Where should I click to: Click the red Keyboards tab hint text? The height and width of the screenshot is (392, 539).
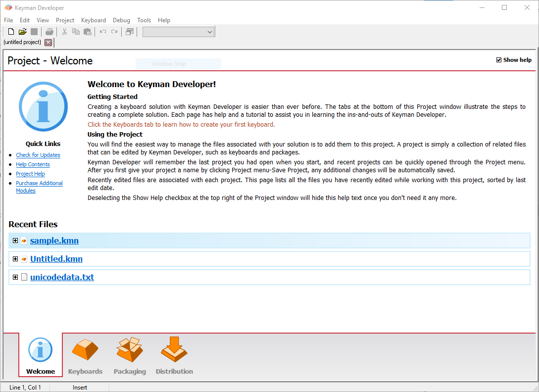[181, 124]
